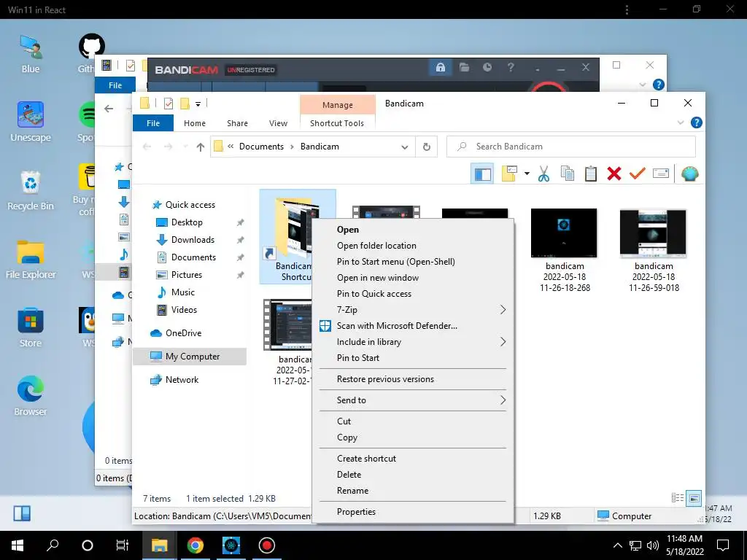
Task: Show hidden tray icons chevron
Action: (617, 545)
